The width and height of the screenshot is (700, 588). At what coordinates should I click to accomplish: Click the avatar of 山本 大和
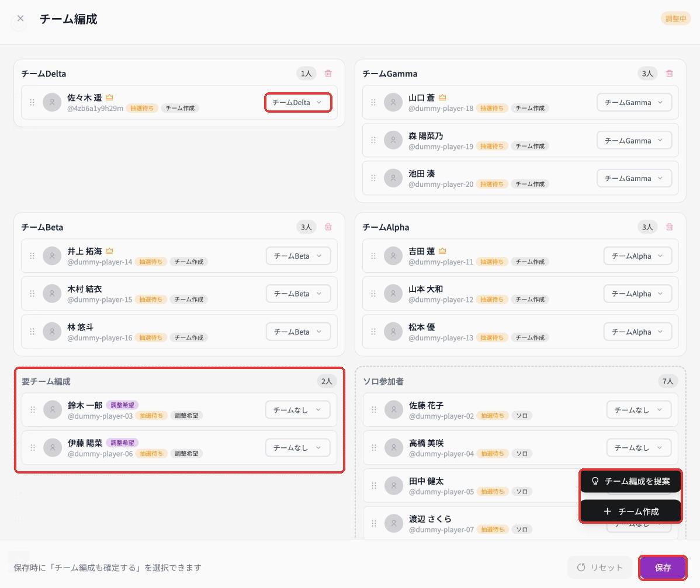393,294
